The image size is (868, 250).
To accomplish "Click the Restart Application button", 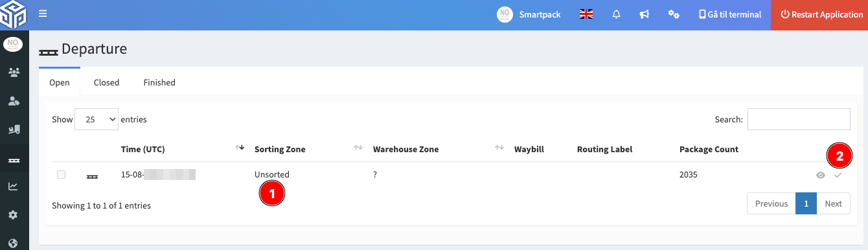I will click(819, 14).
